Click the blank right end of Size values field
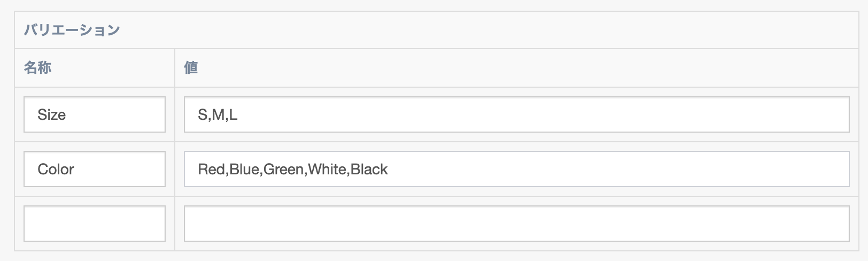 [802, 114]
